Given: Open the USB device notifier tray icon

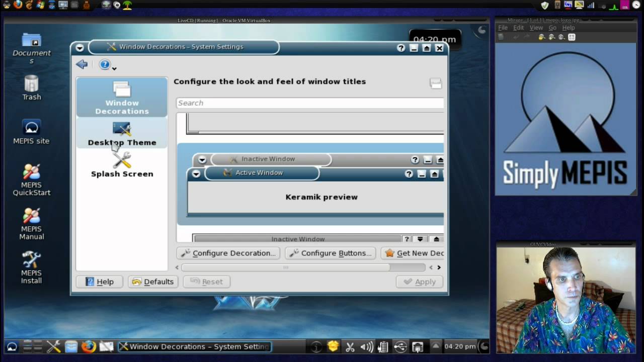Looking at the screenshot, I should (400, 347).
